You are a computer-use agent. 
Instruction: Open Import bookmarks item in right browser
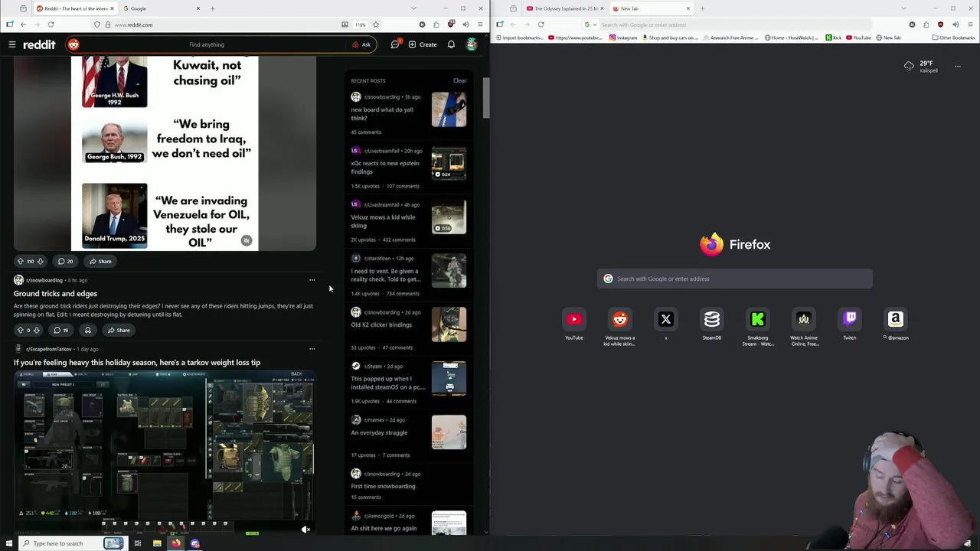coord(519,37)
